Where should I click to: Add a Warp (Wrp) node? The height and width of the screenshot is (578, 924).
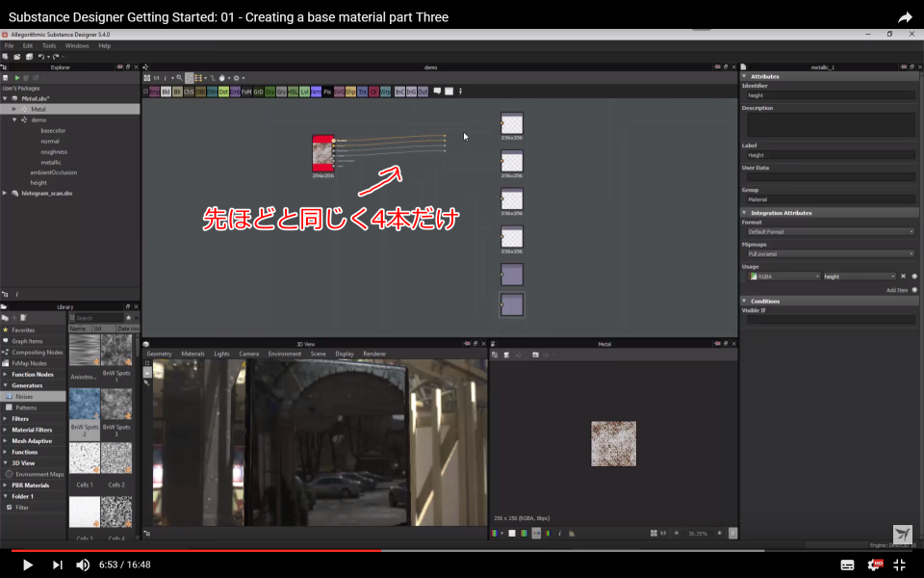pyautogui.click(x=385, y=92)
